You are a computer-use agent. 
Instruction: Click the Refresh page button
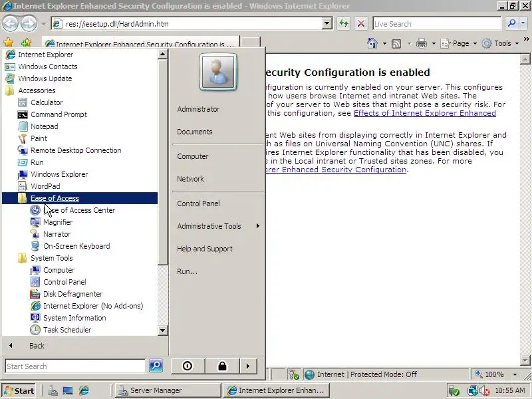(x=344, y=24)
